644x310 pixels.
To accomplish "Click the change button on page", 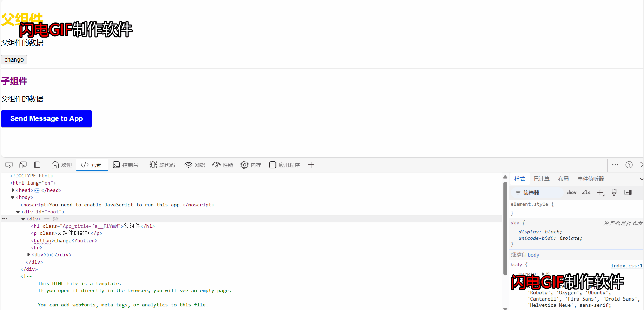I will [14, 60].
